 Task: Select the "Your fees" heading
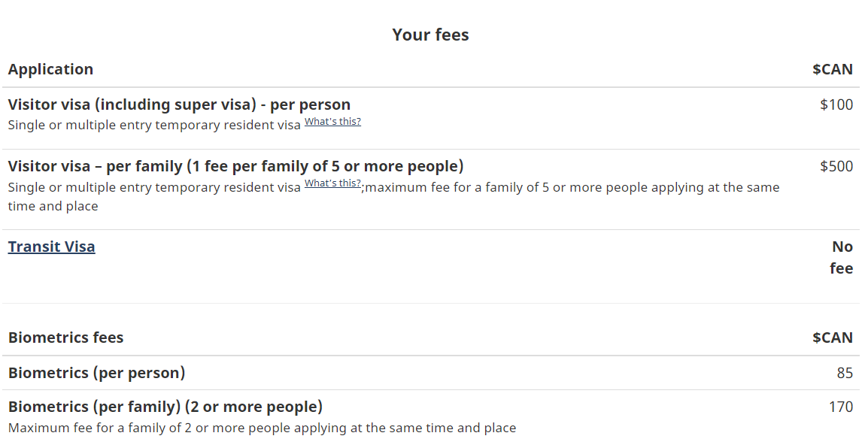(431, 35)
